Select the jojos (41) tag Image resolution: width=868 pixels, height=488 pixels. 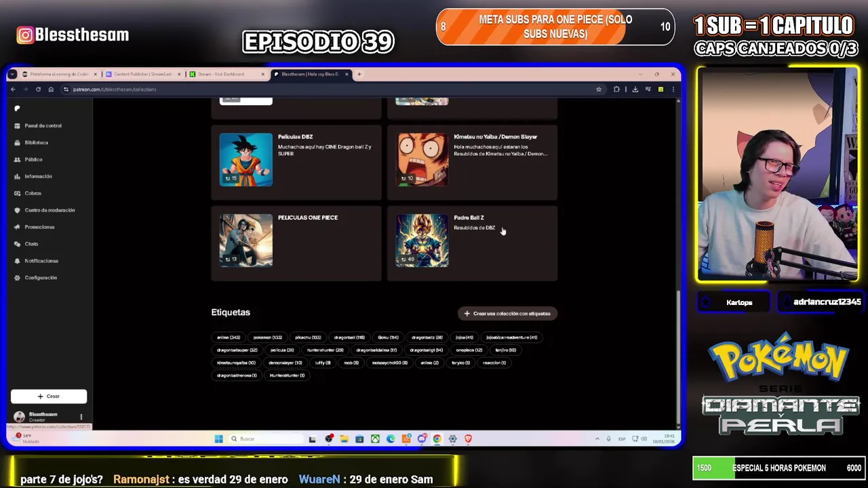[465, 338]
